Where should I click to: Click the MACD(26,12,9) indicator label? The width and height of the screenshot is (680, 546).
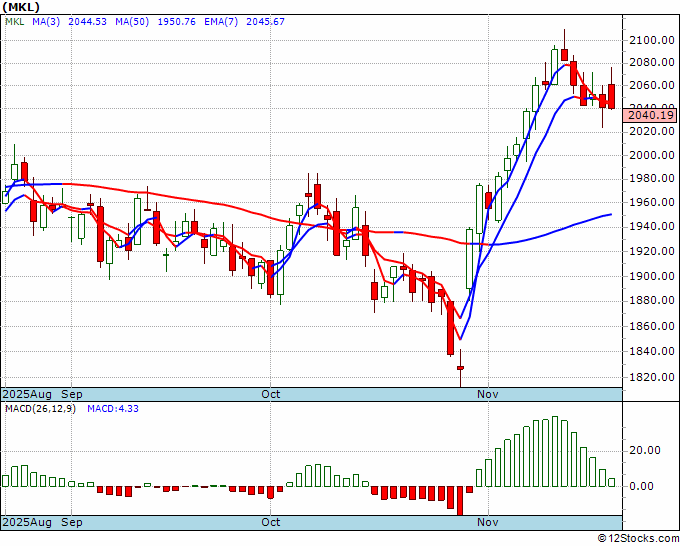pos(40,409)
